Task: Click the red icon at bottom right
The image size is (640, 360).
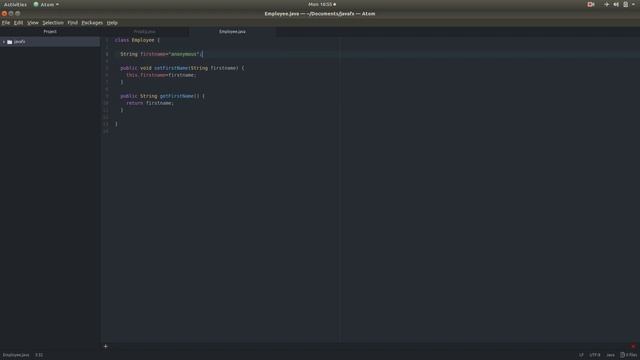Action: [x=633, y=347]
